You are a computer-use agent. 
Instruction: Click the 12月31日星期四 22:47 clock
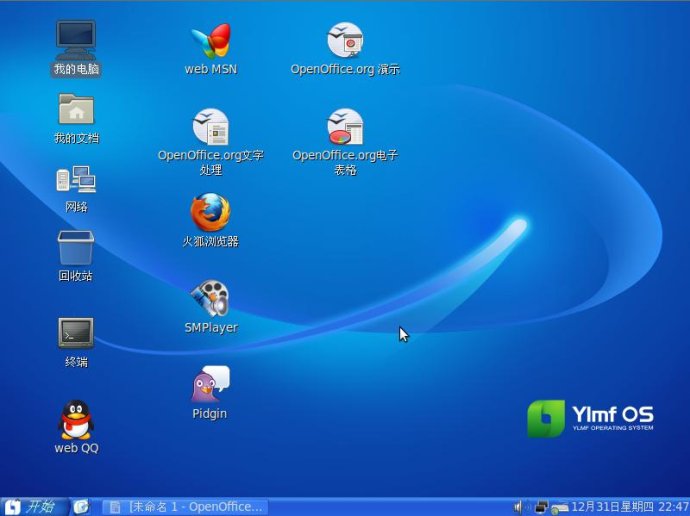coord(630,507)
